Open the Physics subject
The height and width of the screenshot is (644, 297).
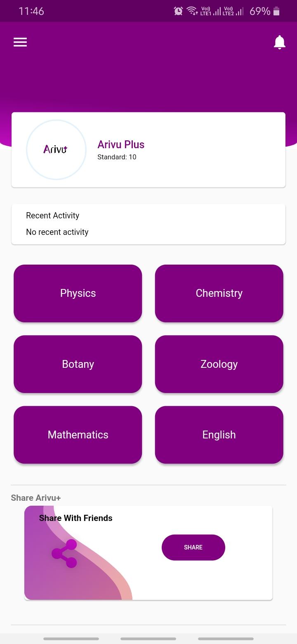tap(78, 293)
